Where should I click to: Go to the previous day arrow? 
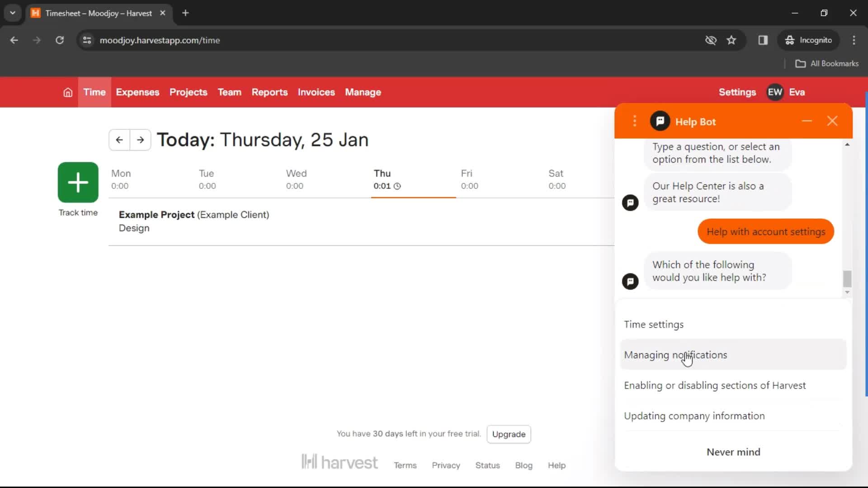pyautogui.click(x=119, y=140)
